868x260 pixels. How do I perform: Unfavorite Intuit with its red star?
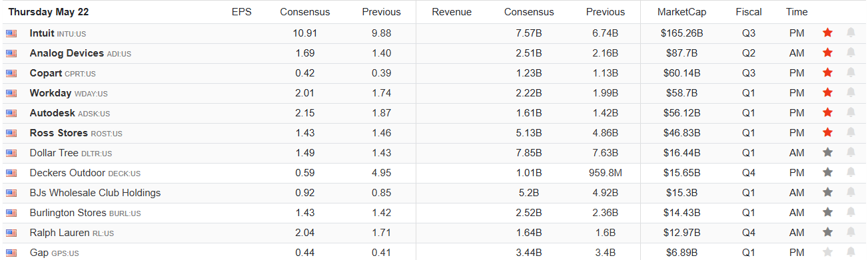click(827, 33)
